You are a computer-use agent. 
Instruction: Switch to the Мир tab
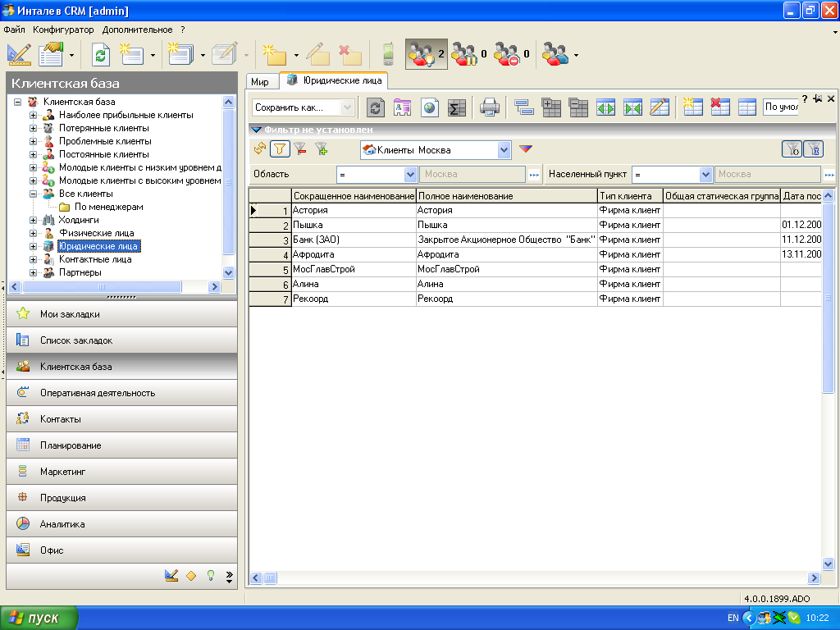260,81
